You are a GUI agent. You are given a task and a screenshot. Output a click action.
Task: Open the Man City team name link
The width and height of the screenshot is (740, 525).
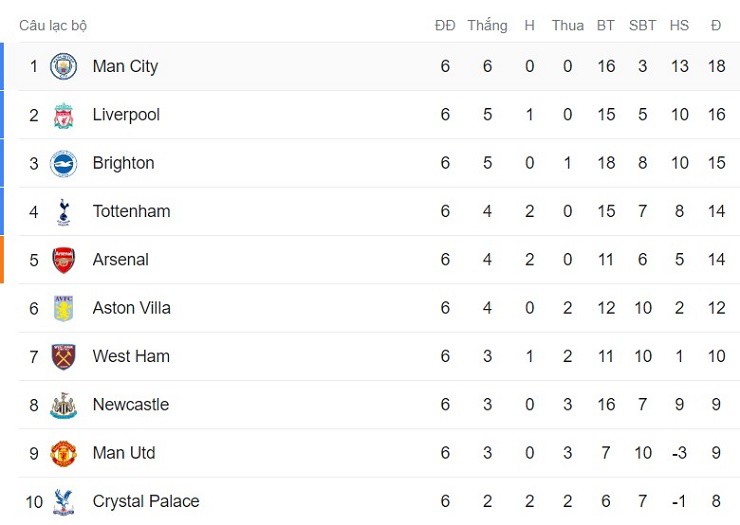(x=125, y=66)
